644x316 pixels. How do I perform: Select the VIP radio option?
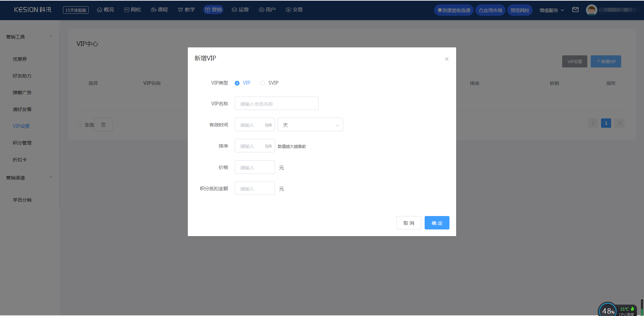(x=237, y=83)
